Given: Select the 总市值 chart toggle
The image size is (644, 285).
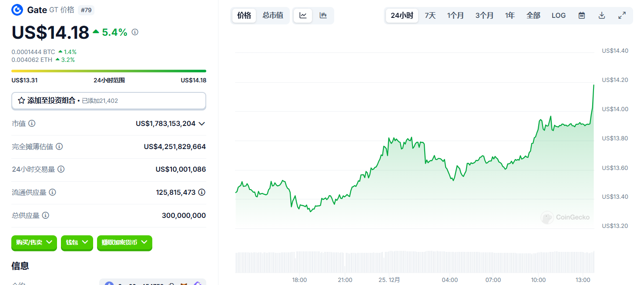Looking at the screenshot, I should pos(273,15).
